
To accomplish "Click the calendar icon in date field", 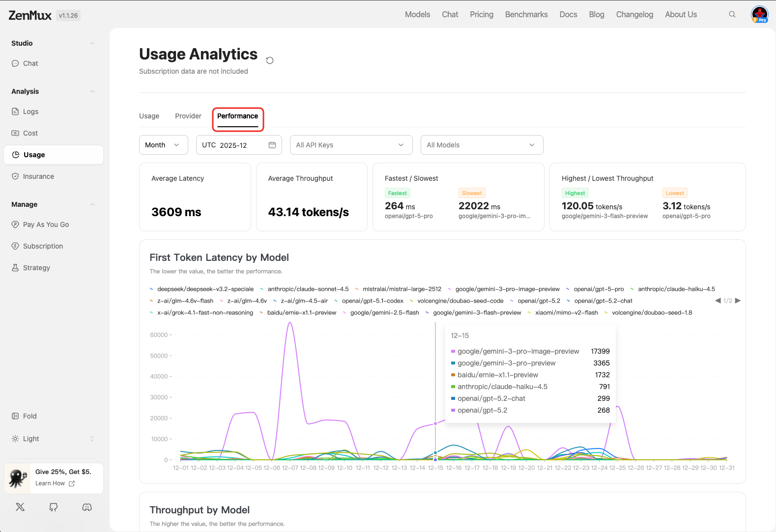I will click(x=272, y=145).
